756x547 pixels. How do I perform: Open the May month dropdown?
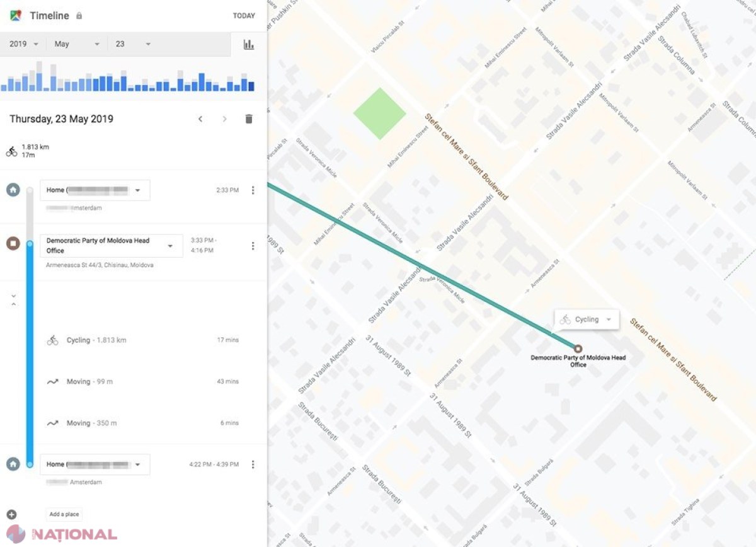click(x=77, y=44)
